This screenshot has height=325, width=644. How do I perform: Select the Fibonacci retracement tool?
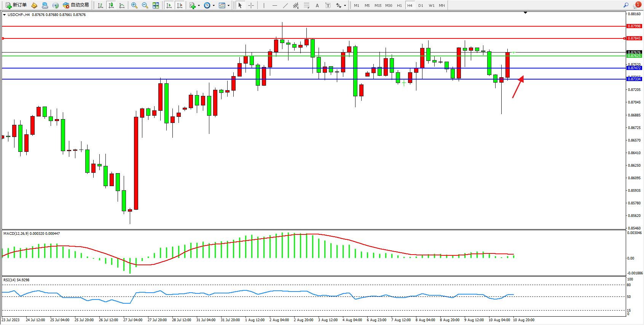tap(307, 5)
